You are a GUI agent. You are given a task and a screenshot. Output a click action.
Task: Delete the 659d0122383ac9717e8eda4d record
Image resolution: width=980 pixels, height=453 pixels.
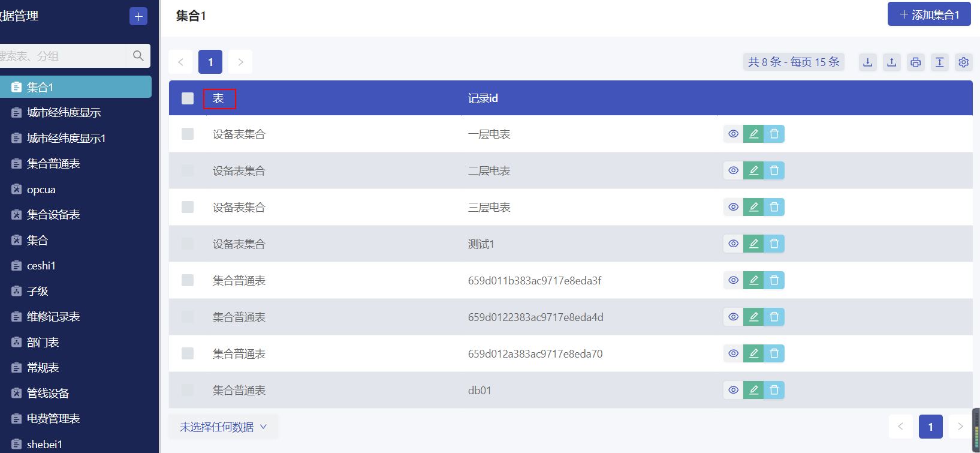point(774,317)
